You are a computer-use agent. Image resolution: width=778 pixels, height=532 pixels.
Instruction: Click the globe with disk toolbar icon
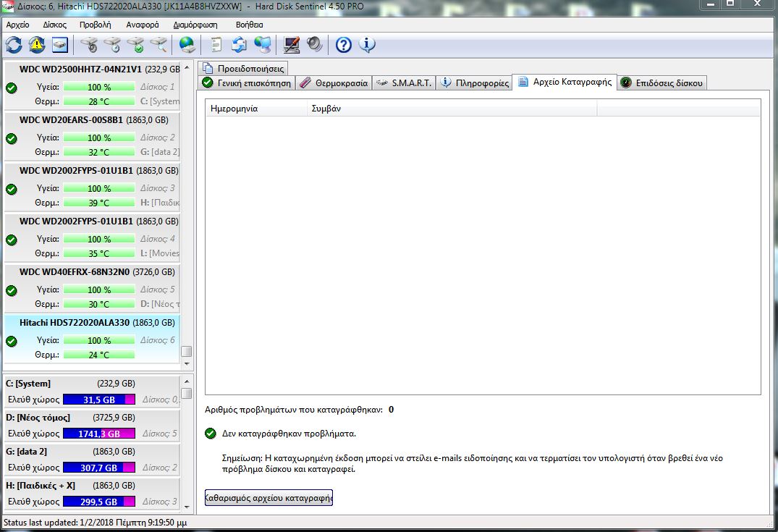(x=187, y=45)
